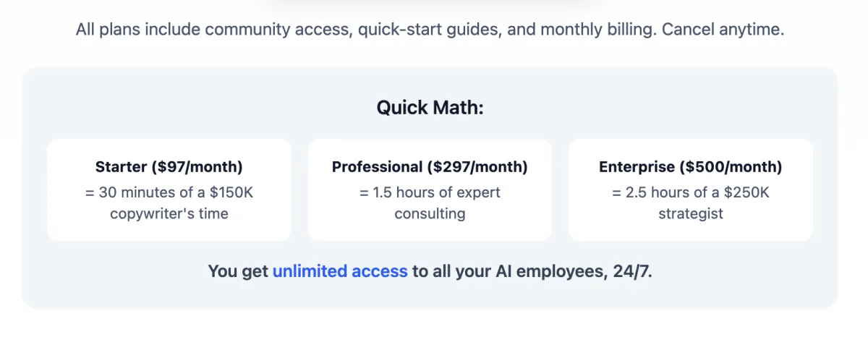Click the "Starter ($97/month)" title text

click(169, 167)
